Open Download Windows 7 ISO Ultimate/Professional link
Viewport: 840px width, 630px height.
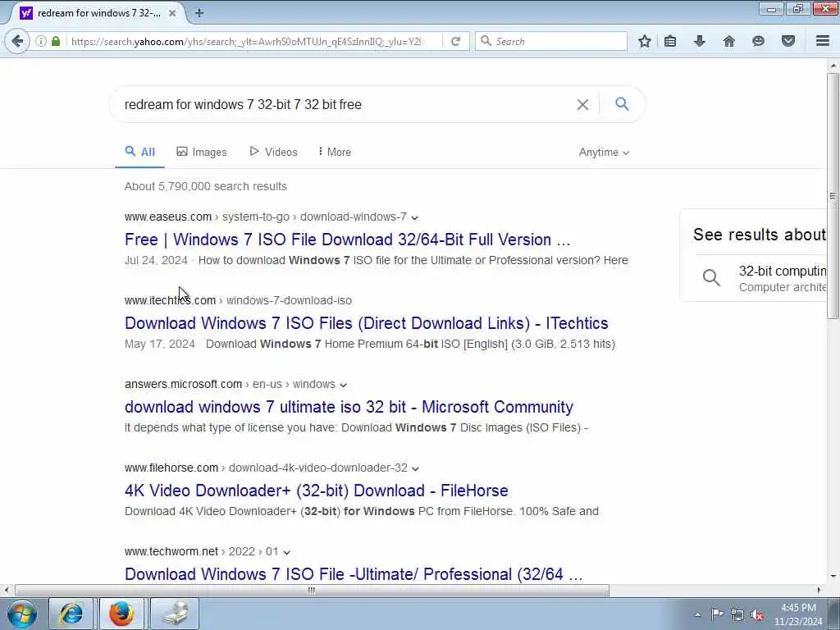(x=354, y=573)
